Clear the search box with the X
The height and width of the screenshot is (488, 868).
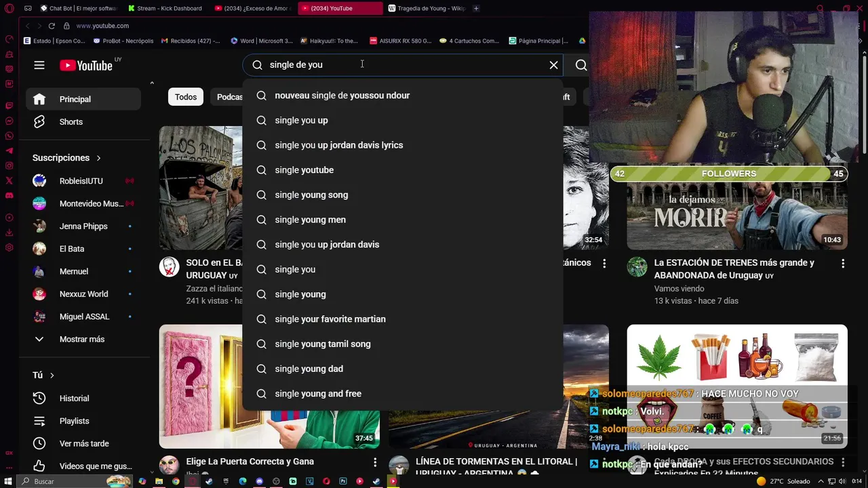(x=554, y=65)
